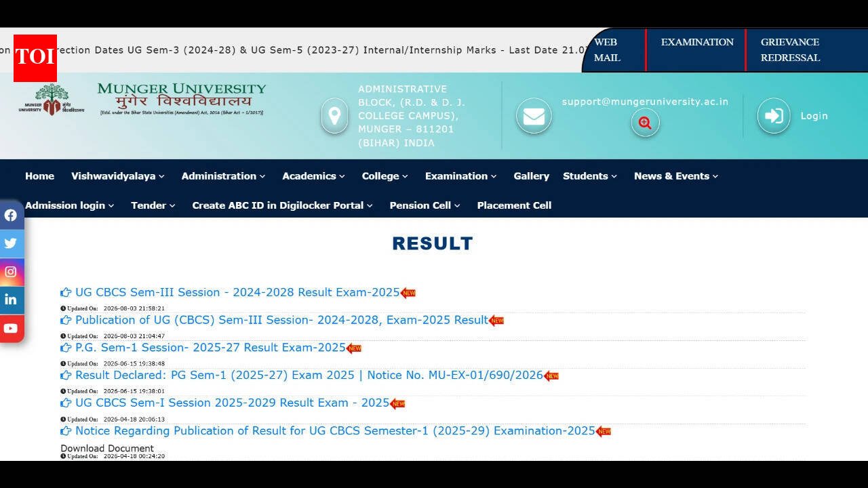
Task: Expand the Admission login dropdown
Action: click(69, 205)
